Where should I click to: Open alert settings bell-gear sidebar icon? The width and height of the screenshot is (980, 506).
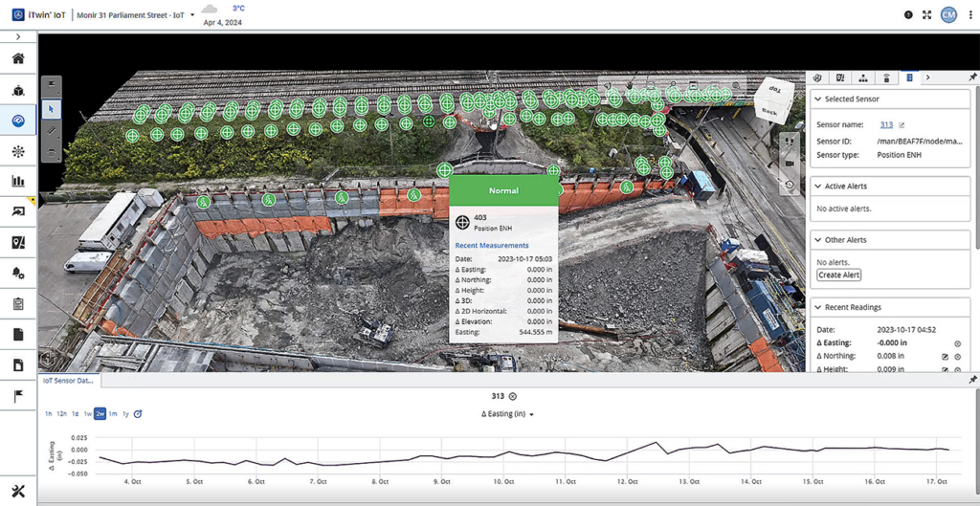pos(18,274)
